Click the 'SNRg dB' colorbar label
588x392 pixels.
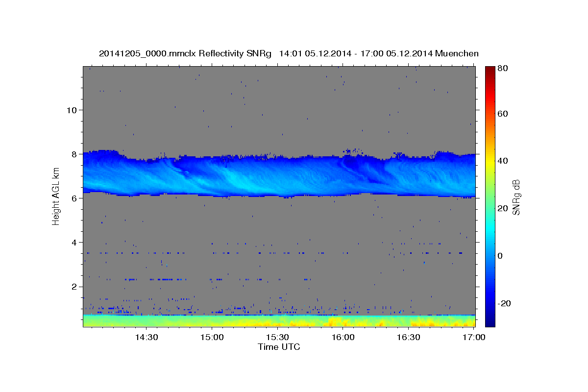[x=515, y=197]
